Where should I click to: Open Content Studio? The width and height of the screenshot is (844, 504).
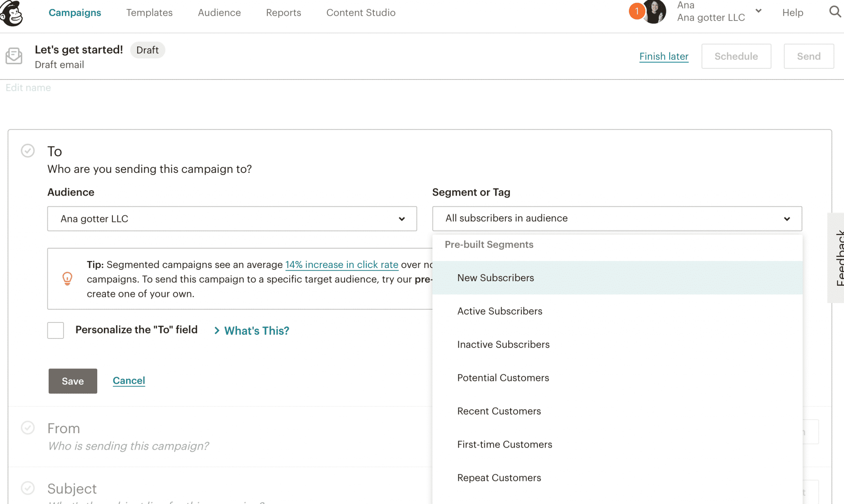tap(361, 13)
